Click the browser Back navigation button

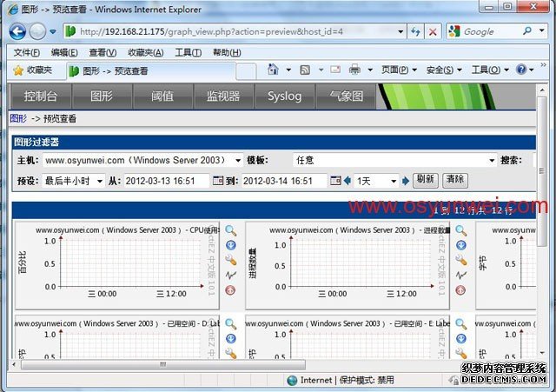17,31
